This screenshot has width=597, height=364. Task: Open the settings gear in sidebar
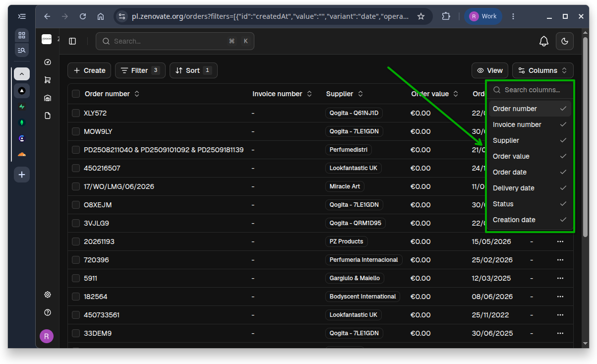coord(48,295)
